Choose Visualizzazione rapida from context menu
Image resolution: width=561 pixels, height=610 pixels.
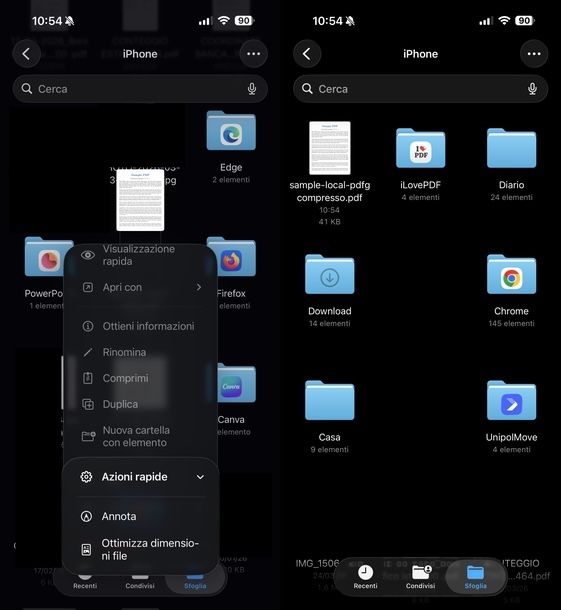coord(140,255)
